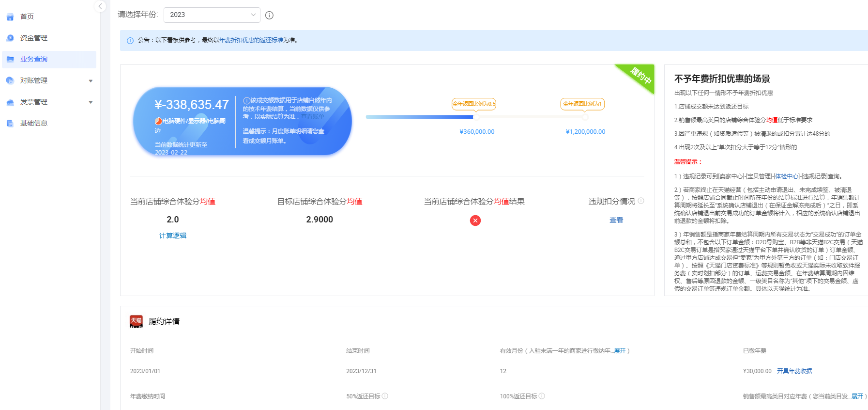Screen dimensions: 868x410
Task: Open 发票管理 menu item
Action: tap(34, 102)
